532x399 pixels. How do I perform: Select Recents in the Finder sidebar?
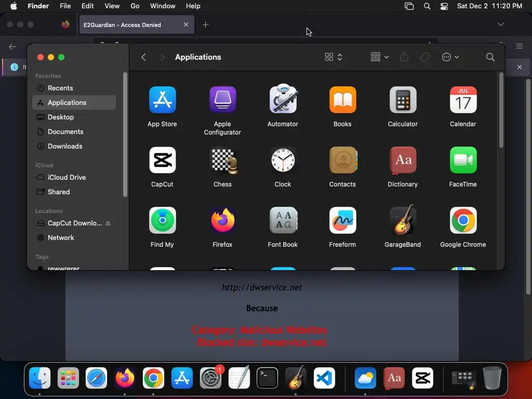pyautogui.click(x=74, y=88)
